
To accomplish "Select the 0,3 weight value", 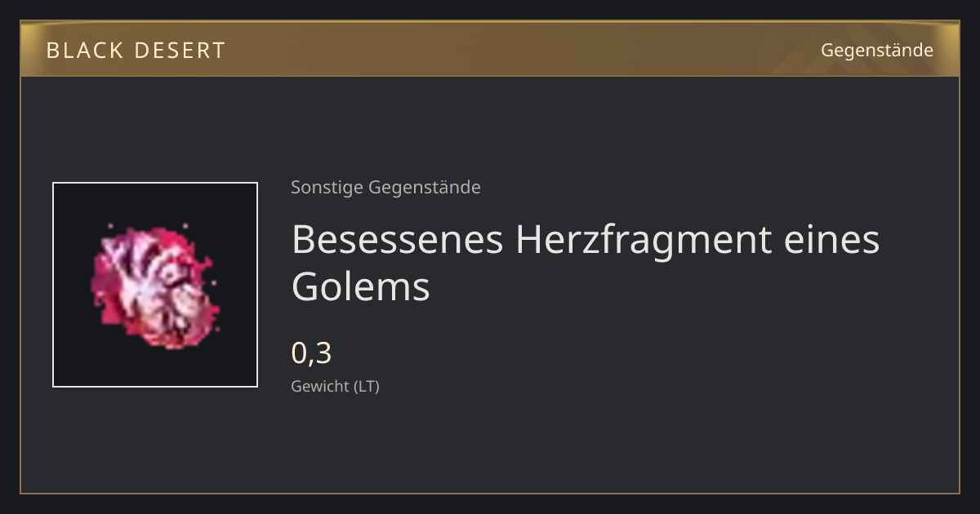I will pos(312,352).
